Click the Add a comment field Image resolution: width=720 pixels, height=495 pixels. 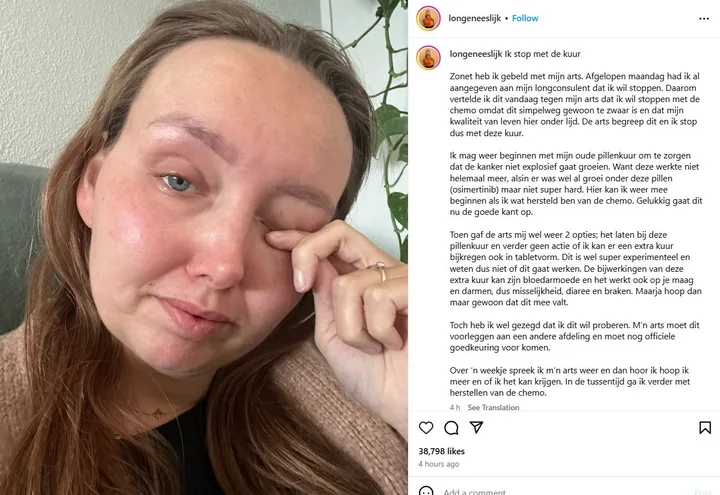[565, 491]
